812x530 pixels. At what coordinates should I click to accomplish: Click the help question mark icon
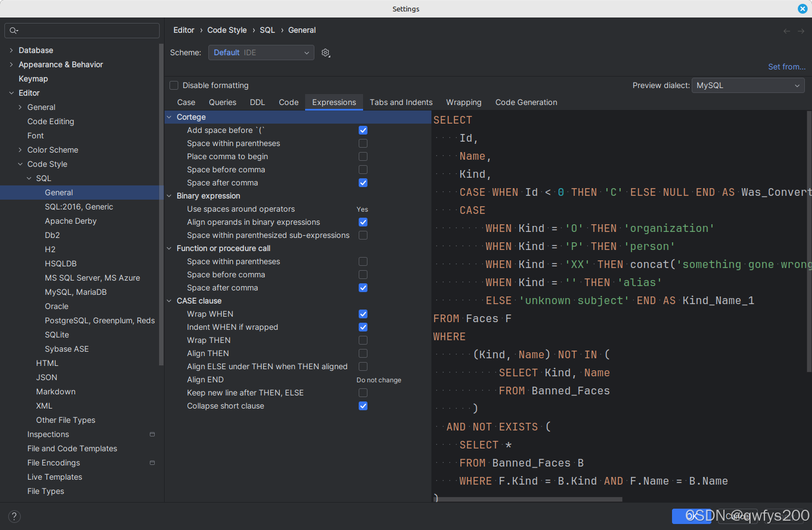(15, 516)
